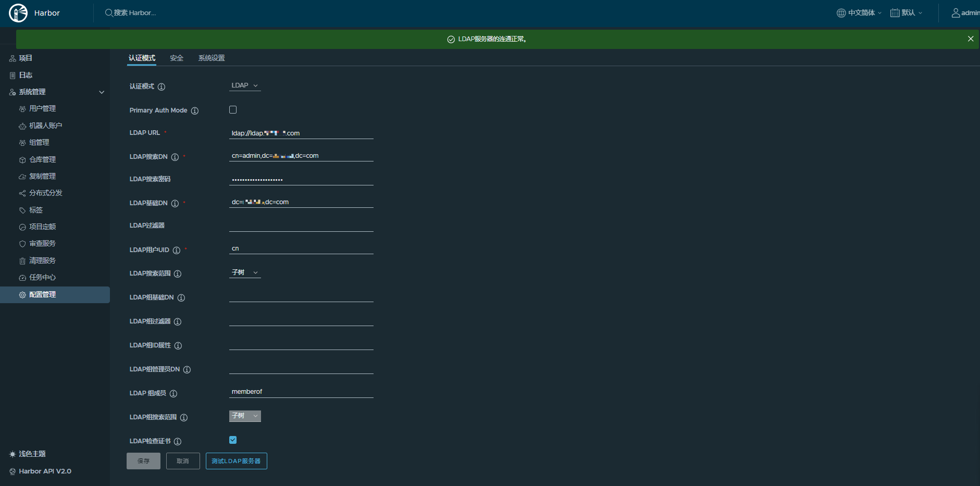Click the LDAP过滤器 input field
Image resolution: width=980 pixels, height=486 pixels.
coord(301,226)
